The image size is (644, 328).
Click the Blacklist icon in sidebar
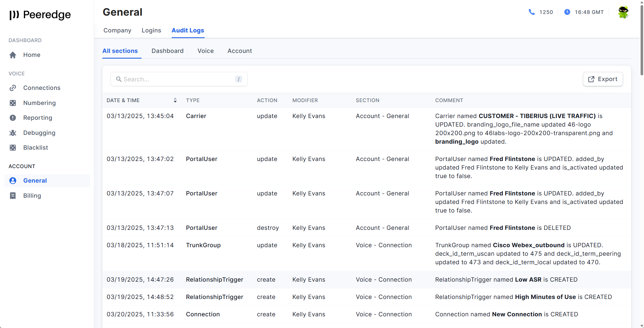pyautogui.click(x=13, y=148)
